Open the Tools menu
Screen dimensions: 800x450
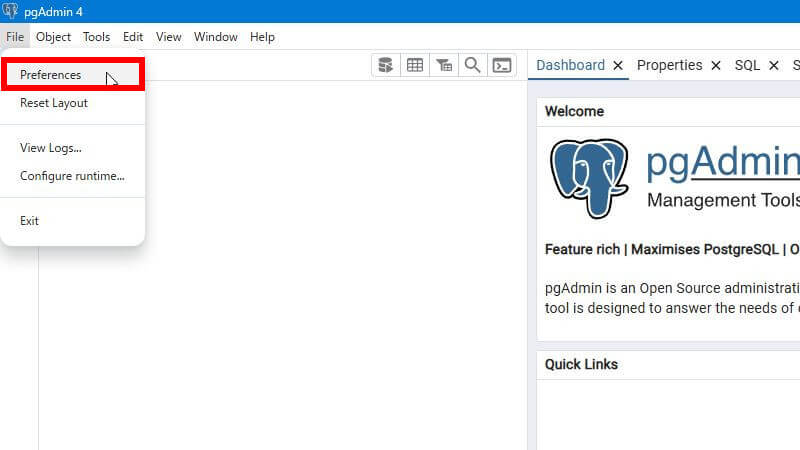pyautogui.click(x=96, y=37)
